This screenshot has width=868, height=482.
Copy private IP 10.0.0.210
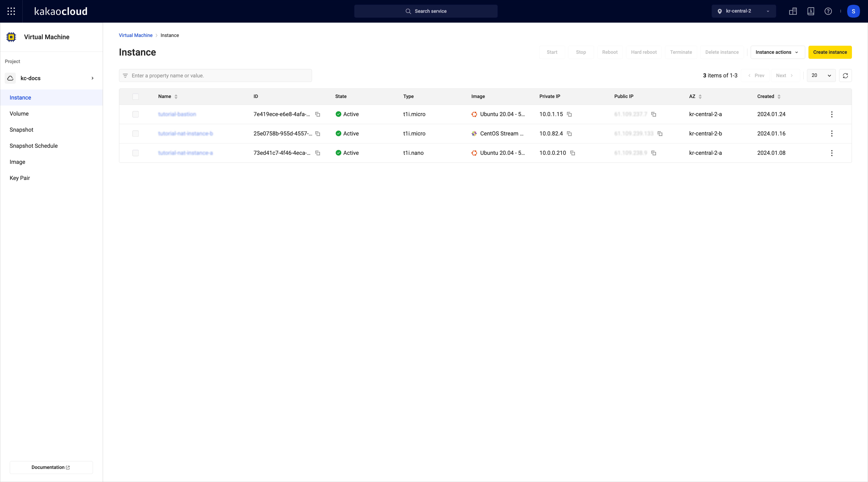click(x=573, y=153)
